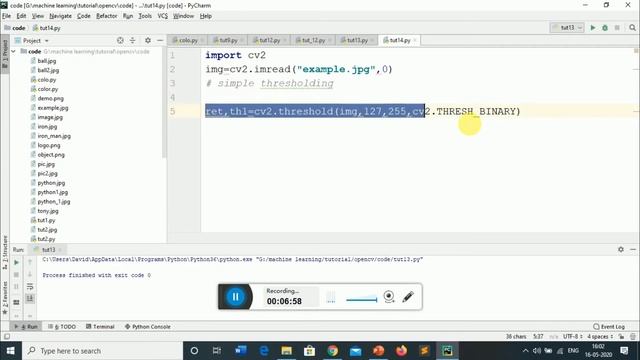
Task: Open the Run tool window button
Action: tap(27, 327)
